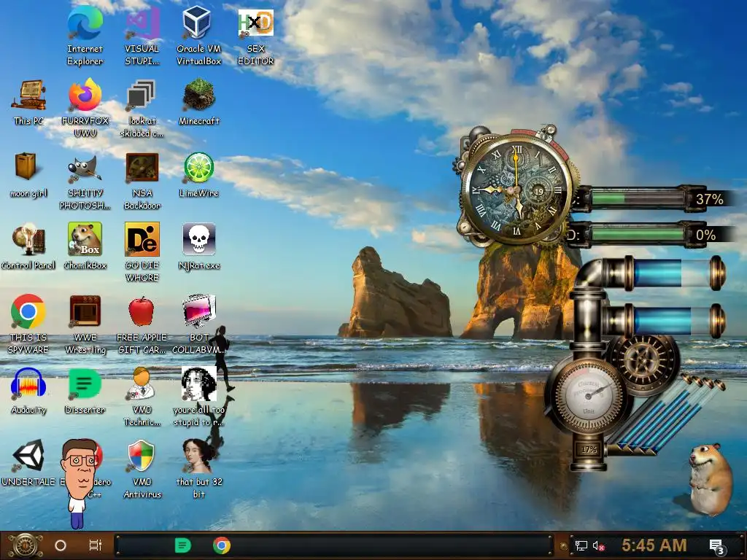Launch the Unity UNDERTALE desktop icon

coord(28,456)
